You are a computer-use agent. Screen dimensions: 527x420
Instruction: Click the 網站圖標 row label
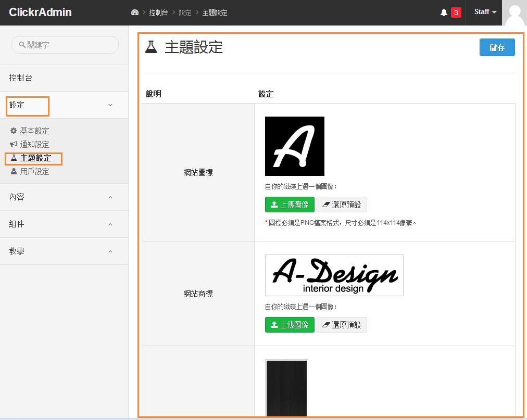click(x=198, y=172)
